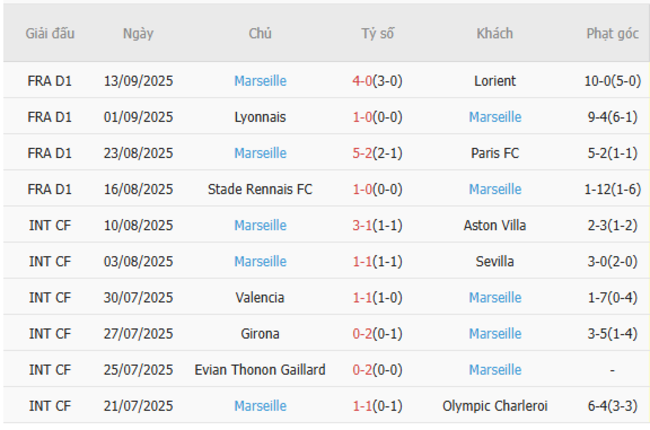
Task: Click the Sevilla team name
Action: pos(495,261)
